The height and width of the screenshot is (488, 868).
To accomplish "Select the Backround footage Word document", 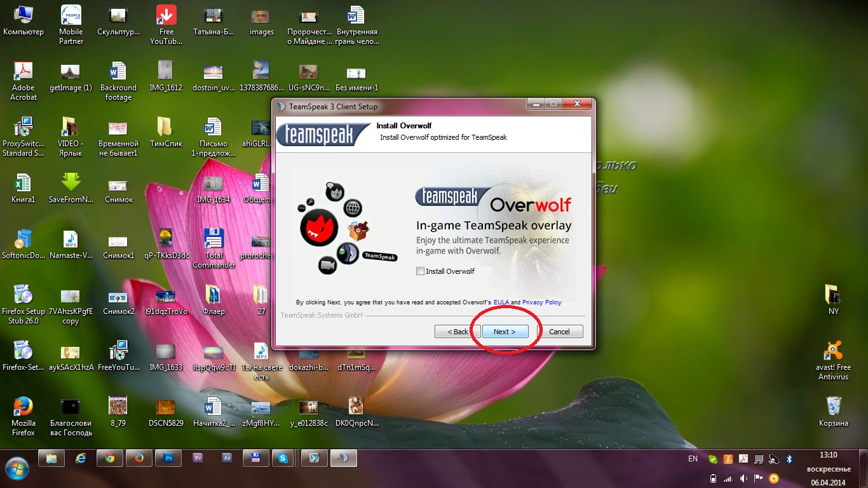I will pyautogui.click(x=118, y=81).
